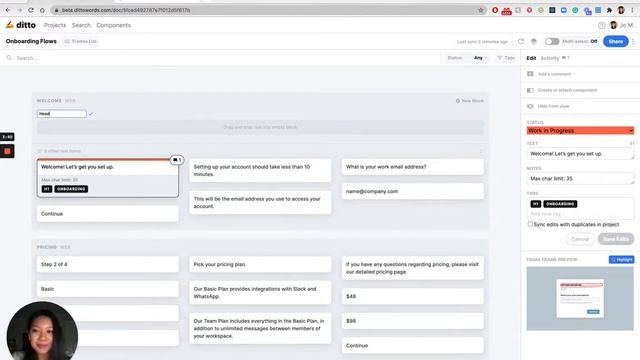Stop the recording with red square button

(x=7, y=151)
